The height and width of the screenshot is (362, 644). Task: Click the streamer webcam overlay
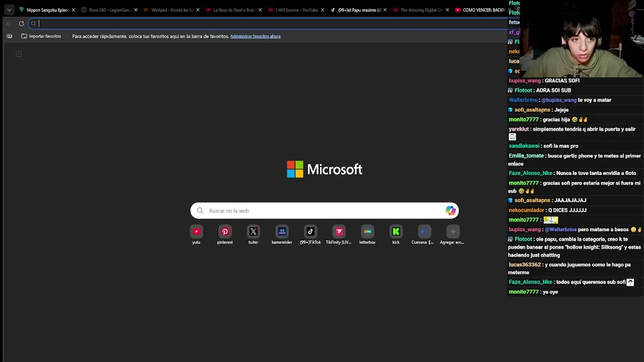click(x=582, y=38)
